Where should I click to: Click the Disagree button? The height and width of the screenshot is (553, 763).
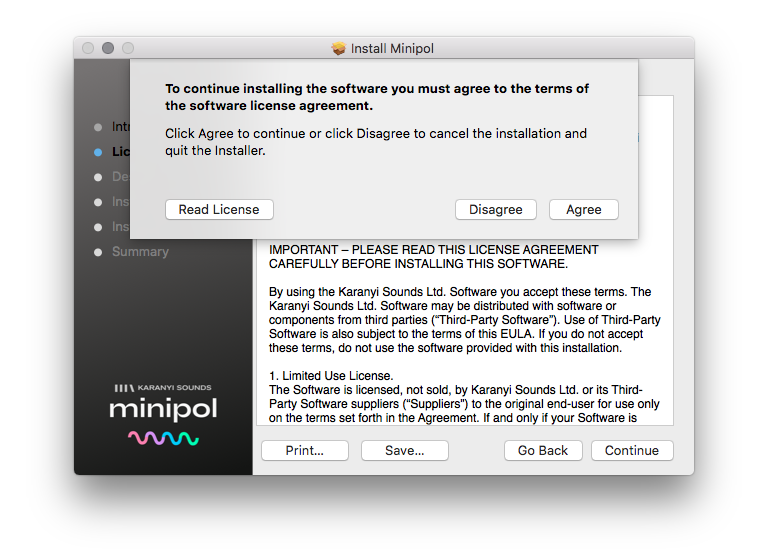coord(495,209)
